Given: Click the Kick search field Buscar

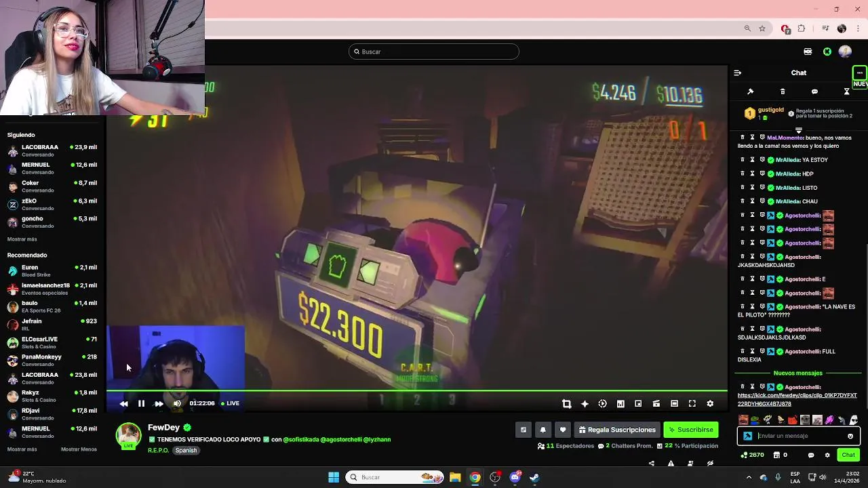Looking at the screenshot, I should 434,52.
